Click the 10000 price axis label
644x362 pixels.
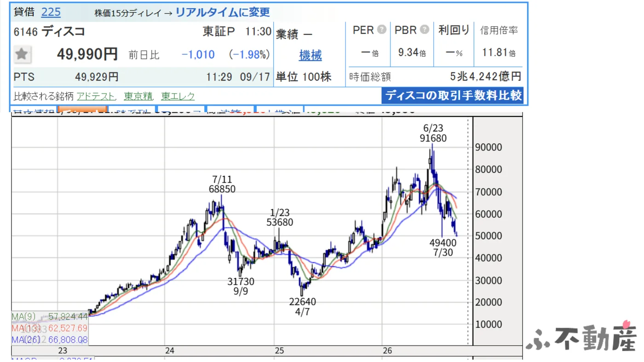488,324
